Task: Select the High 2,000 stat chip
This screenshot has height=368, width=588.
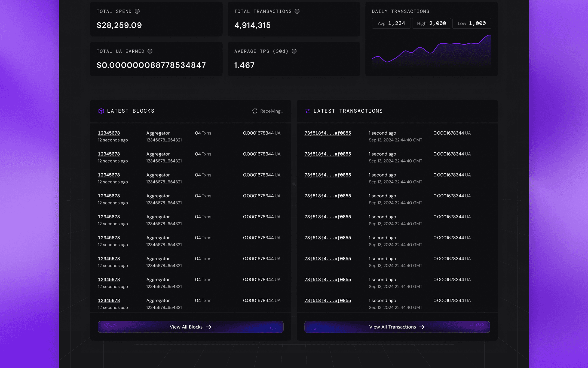Action: pyautogui.click(x=431, y=23)
